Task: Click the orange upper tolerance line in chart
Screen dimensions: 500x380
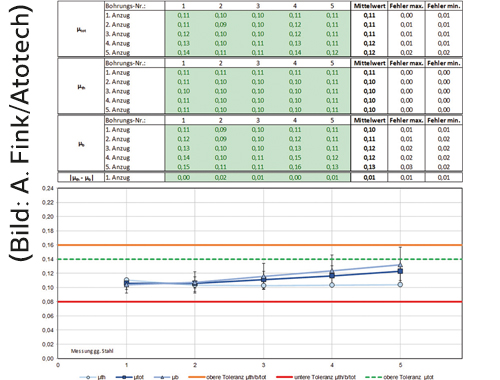Action: (x=260, y=245)
